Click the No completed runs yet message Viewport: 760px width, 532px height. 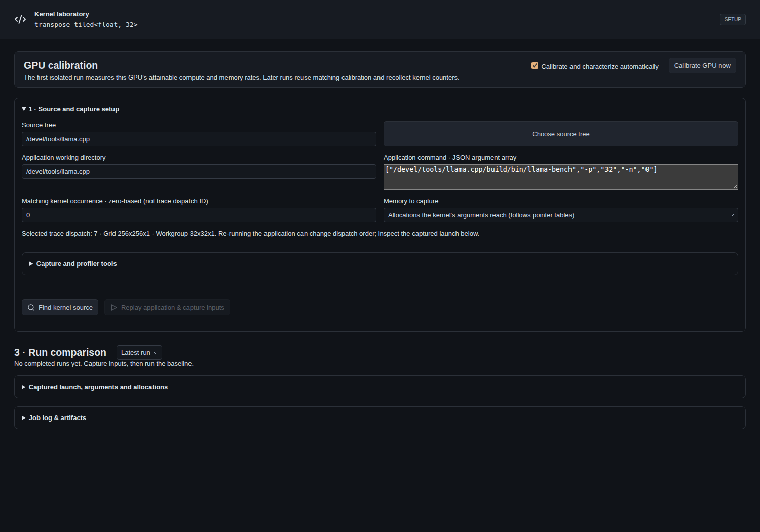click(104, 364)
